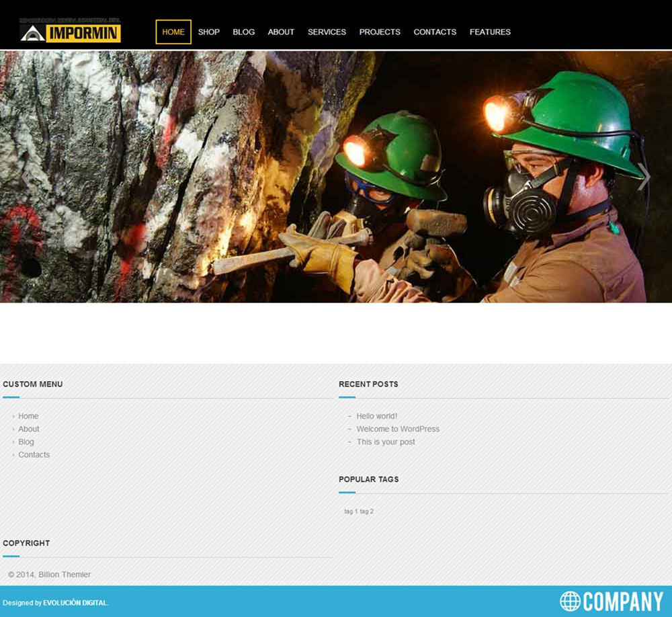Read the 'Hello world!' recent post
This screenshot has width=672, height=617.
(376, 416)
